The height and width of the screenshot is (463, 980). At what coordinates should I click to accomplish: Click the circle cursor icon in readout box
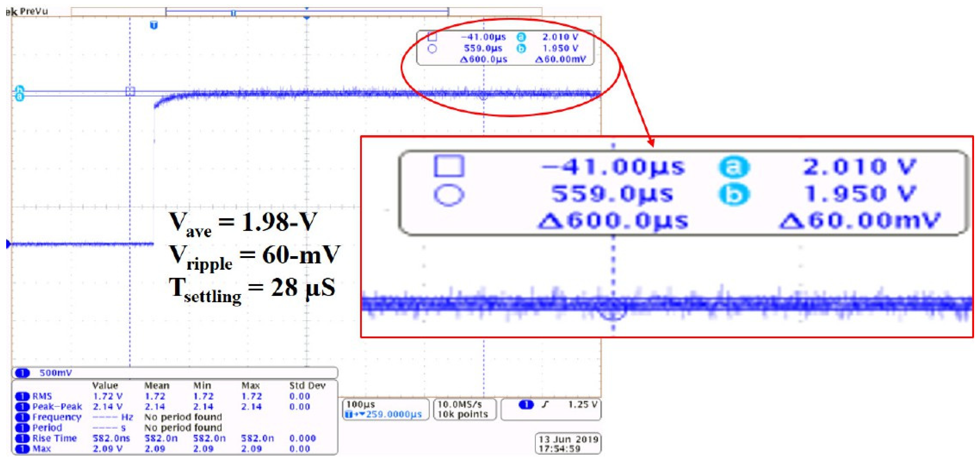[432, 49]
